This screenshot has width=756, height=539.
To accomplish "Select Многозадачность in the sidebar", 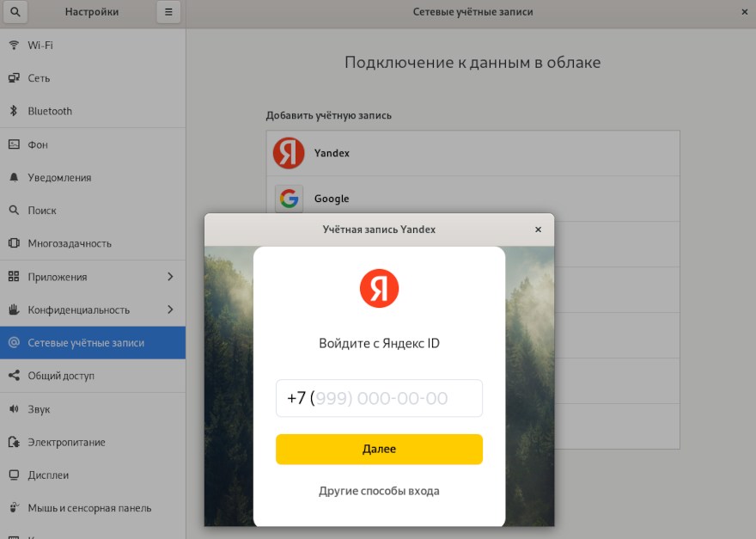I will point(70,243).
